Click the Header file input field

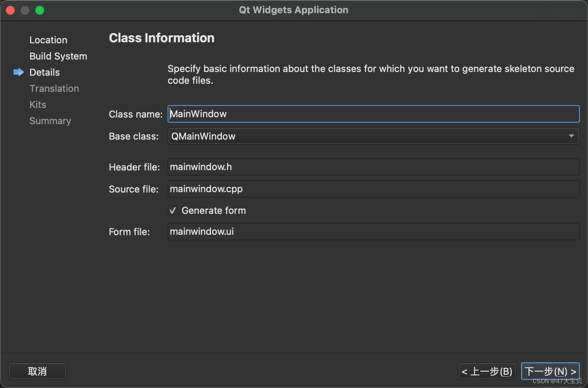373,167
